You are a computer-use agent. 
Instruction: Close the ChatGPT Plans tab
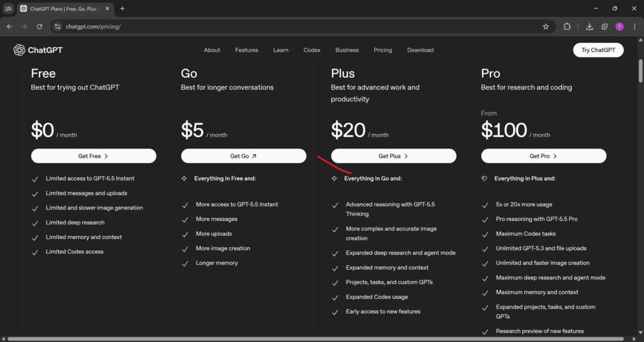coord(107,9)
